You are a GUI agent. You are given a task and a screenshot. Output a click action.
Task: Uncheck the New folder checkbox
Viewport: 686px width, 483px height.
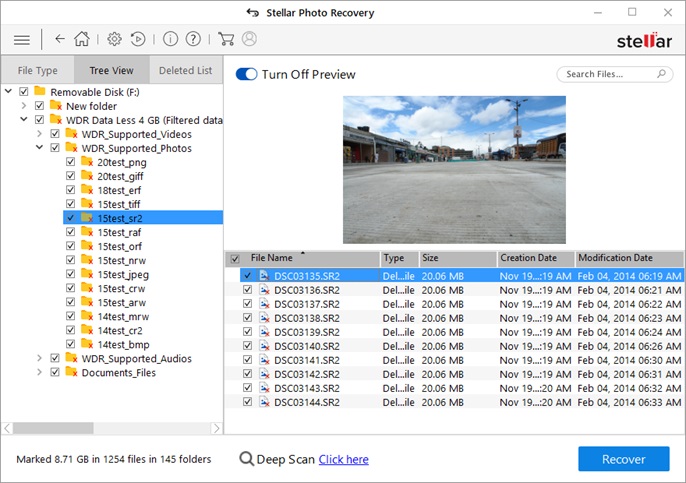(x=39, y=105)
